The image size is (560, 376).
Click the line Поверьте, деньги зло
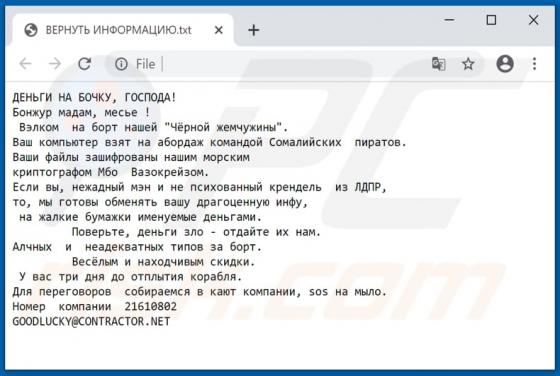[x=196, y=232]
